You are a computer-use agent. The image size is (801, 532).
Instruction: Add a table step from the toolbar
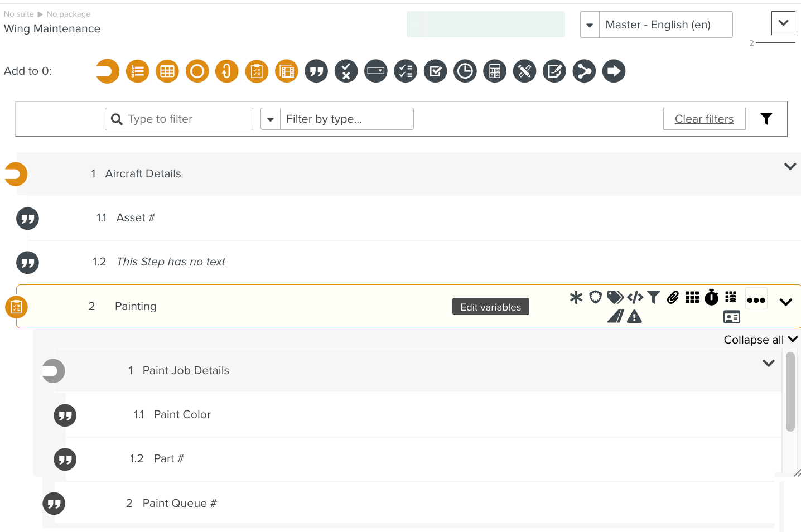pyautogui.click(x=167, y=71)
